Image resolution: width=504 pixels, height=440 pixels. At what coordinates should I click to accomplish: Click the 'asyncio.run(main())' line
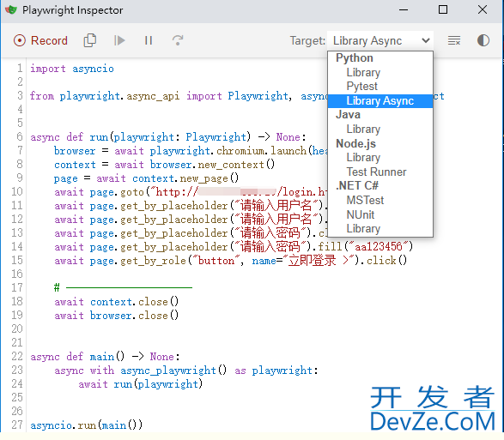pyautogui.click(x=86, y=425)
